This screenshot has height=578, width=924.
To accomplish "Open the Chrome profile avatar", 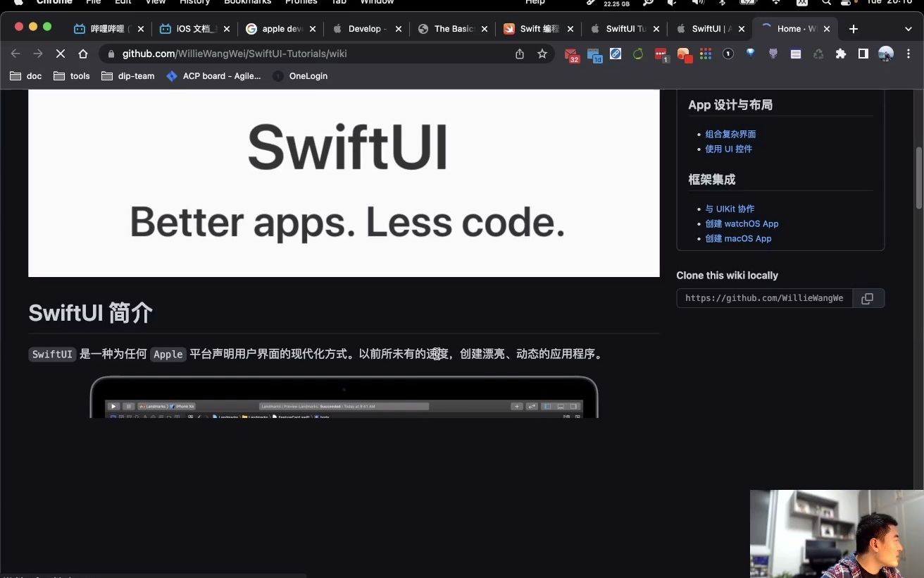I will [886, 54].
